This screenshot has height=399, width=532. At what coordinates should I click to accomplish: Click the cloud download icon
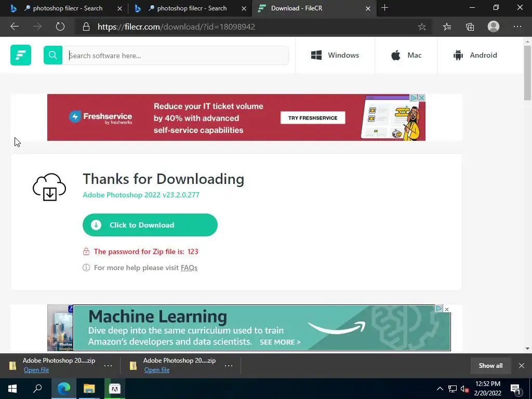click(49, 187)
